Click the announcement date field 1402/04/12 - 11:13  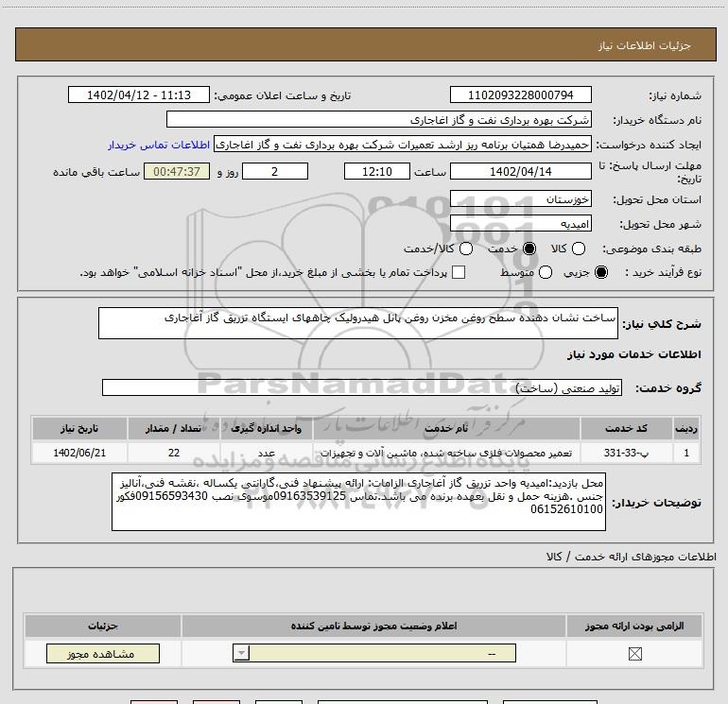pos(138,94)
